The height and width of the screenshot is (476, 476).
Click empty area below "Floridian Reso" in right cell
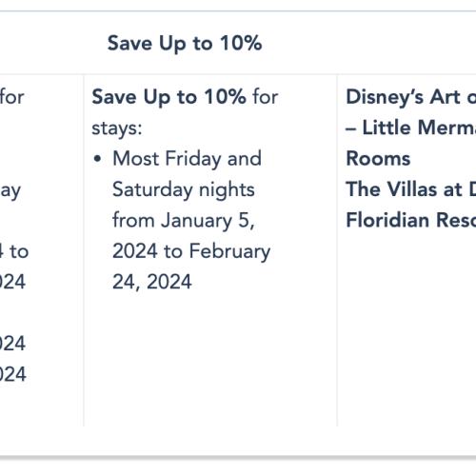pos(407,330)
